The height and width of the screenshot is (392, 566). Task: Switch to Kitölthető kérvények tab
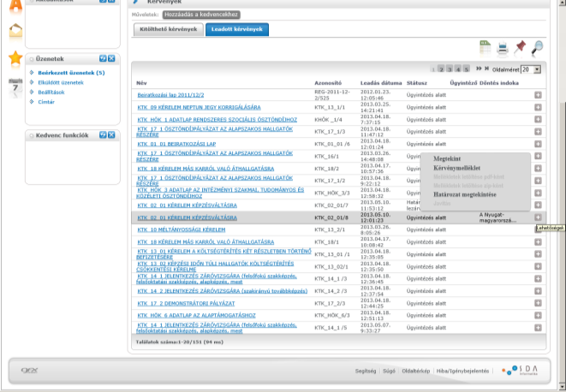pos(168,29)
